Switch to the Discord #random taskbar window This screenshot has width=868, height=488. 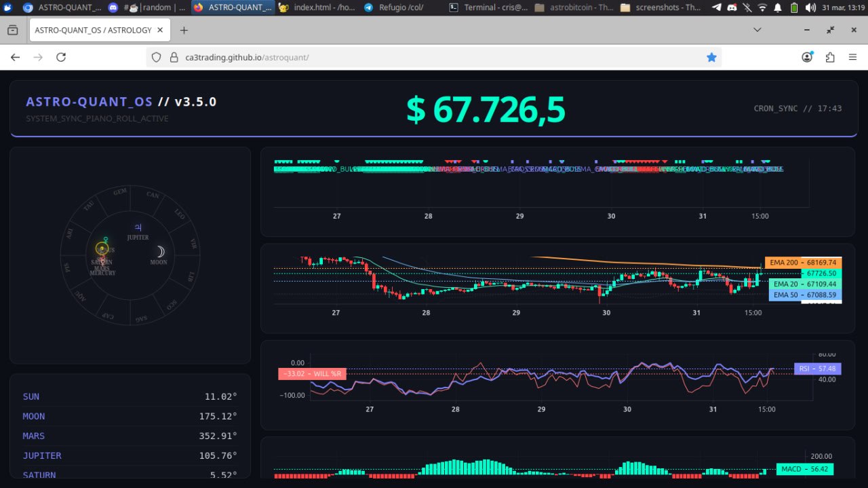tap(146, 7)
